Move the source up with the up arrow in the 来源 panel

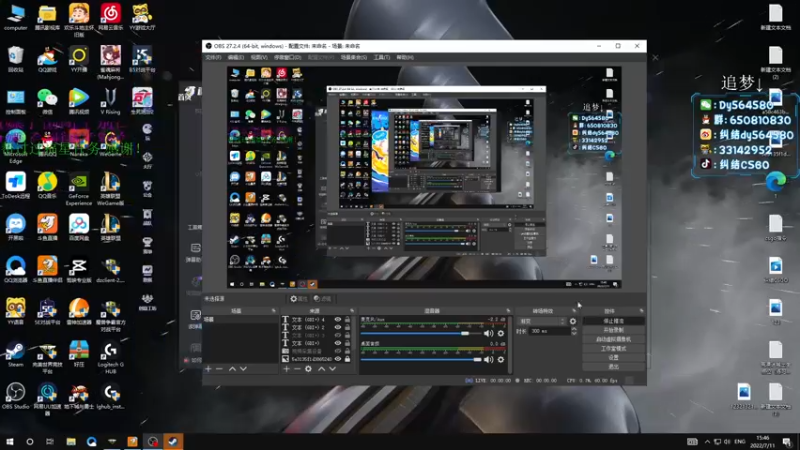pos(321,368)
